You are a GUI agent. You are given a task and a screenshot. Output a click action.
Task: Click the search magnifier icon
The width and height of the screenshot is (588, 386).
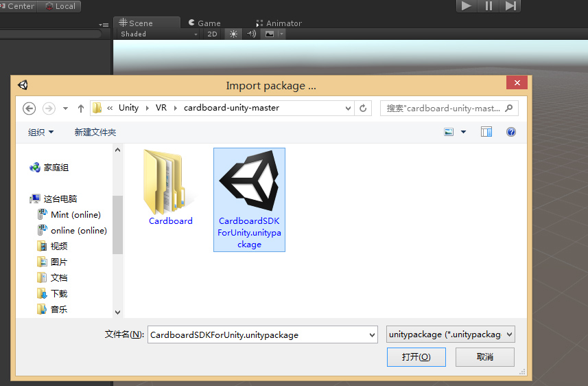click(x=509, y=108)
